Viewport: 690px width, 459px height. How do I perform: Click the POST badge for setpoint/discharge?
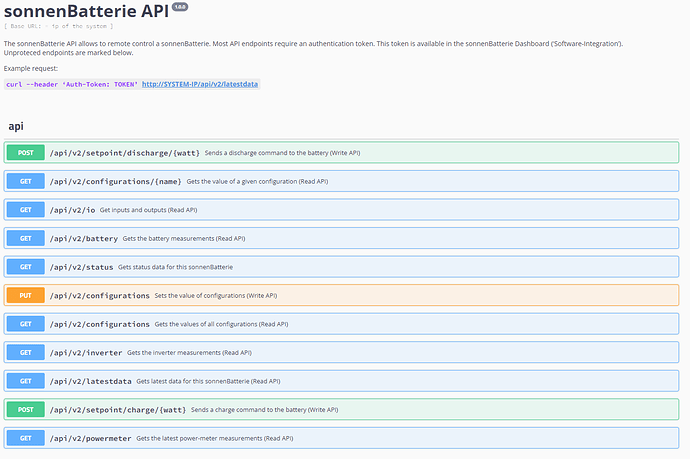(x=26, y=153)
